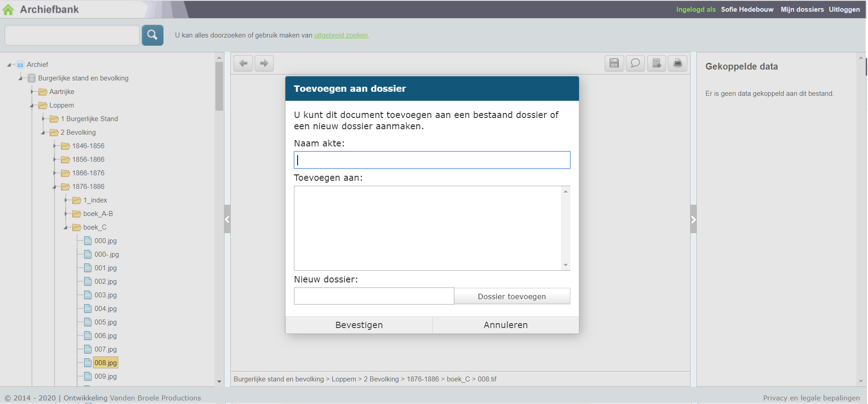Image resolution: width=868 pixels, height=404 pixels.
Task: Collapse the boek_C folder node
Action: coord(66,228)
